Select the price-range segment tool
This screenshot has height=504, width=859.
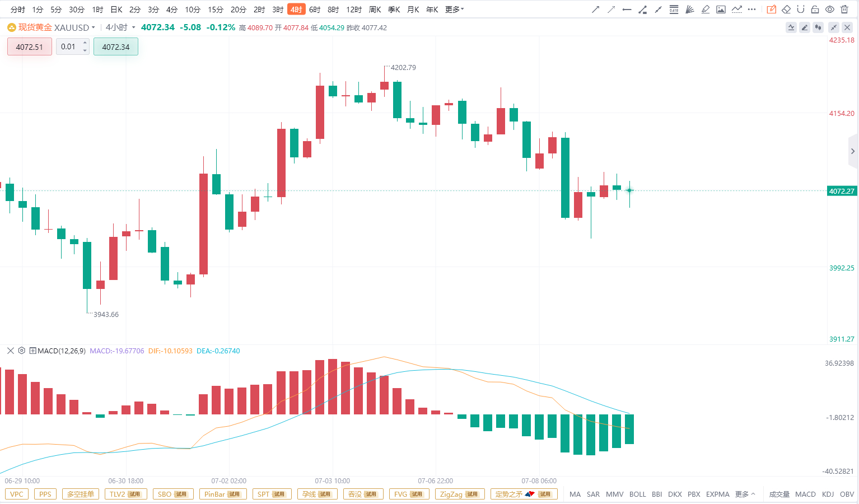click(x=642, y=10)
